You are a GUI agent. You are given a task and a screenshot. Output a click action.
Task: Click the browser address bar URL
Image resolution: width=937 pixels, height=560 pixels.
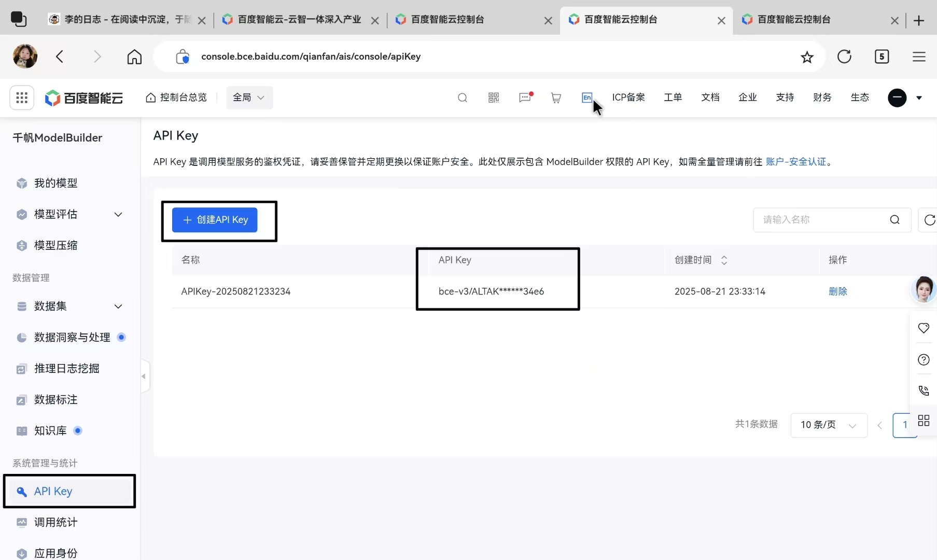coord(311,57)
